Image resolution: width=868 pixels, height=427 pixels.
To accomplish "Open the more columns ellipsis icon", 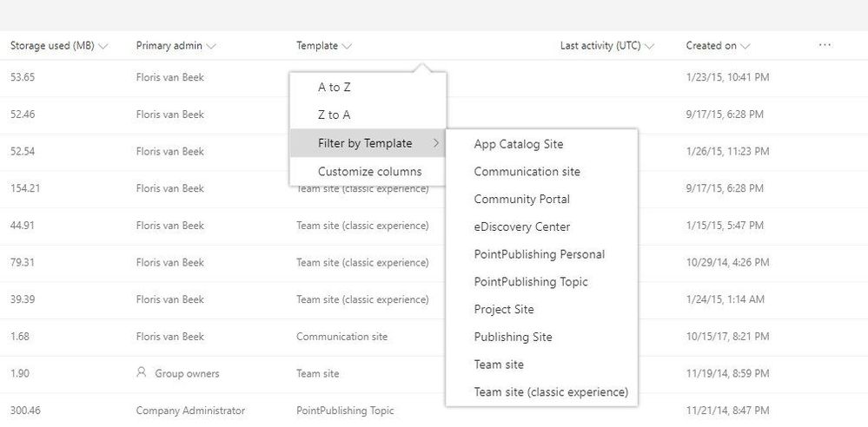I will (x=825, y=45).
